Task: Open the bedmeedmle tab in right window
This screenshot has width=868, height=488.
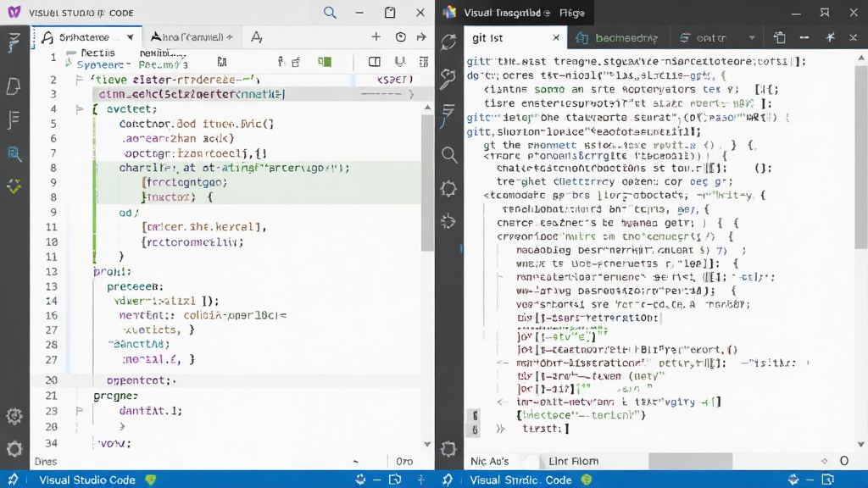Action: click(x=617, y=37)
